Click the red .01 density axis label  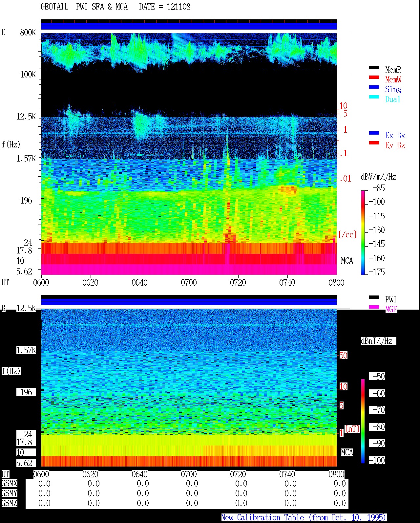point(345,179)
